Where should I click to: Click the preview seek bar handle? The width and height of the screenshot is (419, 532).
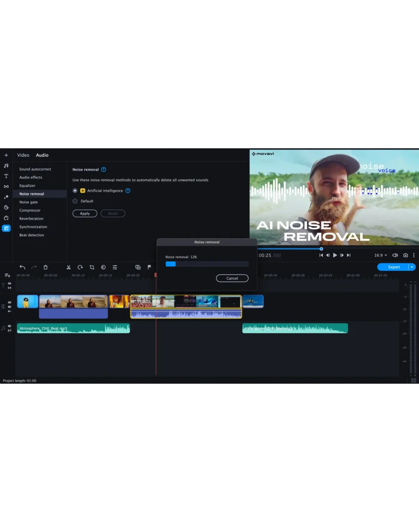(321, 249)
